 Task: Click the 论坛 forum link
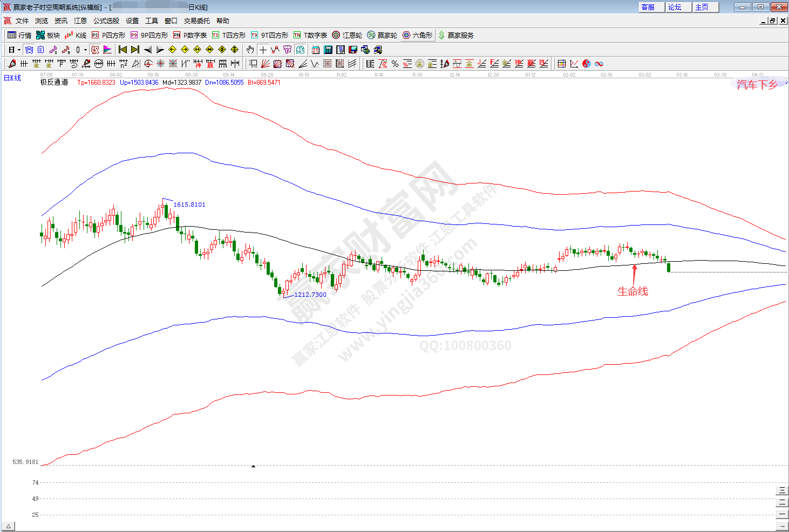675,7
